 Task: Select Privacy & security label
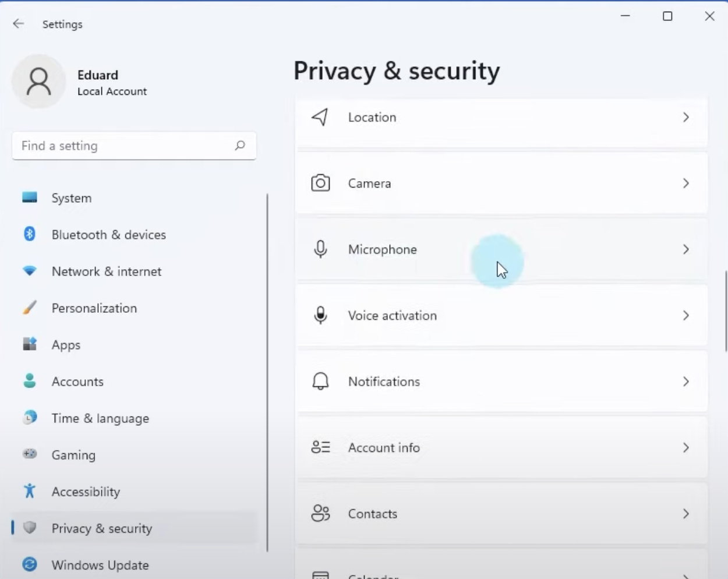tap(102, 528)
